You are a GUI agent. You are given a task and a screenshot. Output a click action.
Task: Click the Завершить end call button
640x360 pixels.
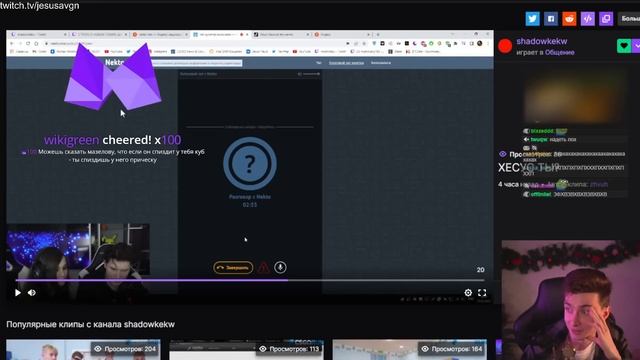(x=233, y=268)
